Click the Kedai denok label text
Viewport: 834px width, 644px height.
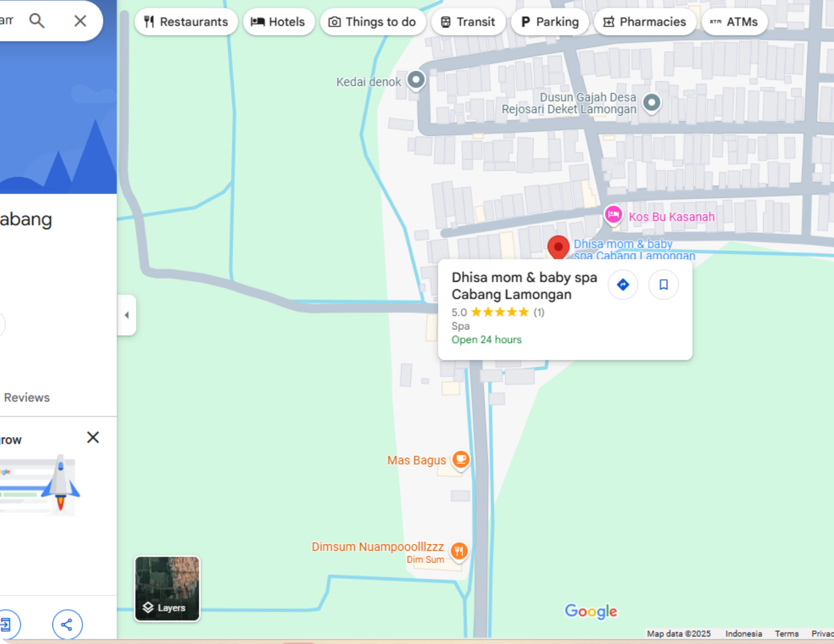tap(369, 82)
